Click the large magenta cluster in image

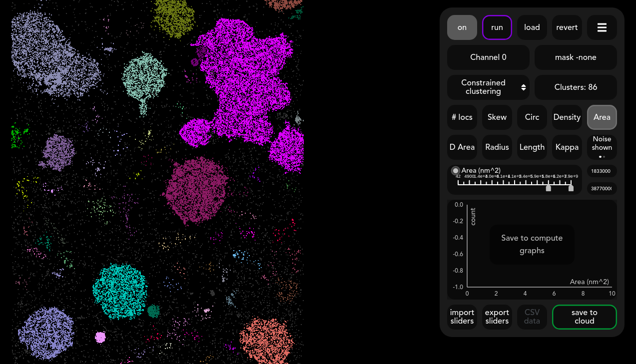click(240, 85)
